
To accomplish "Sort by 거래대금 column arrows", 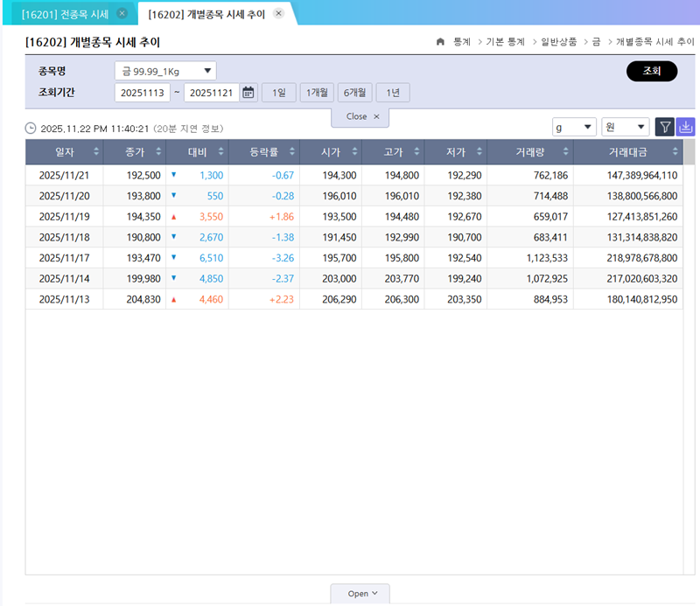I will 675,152.
